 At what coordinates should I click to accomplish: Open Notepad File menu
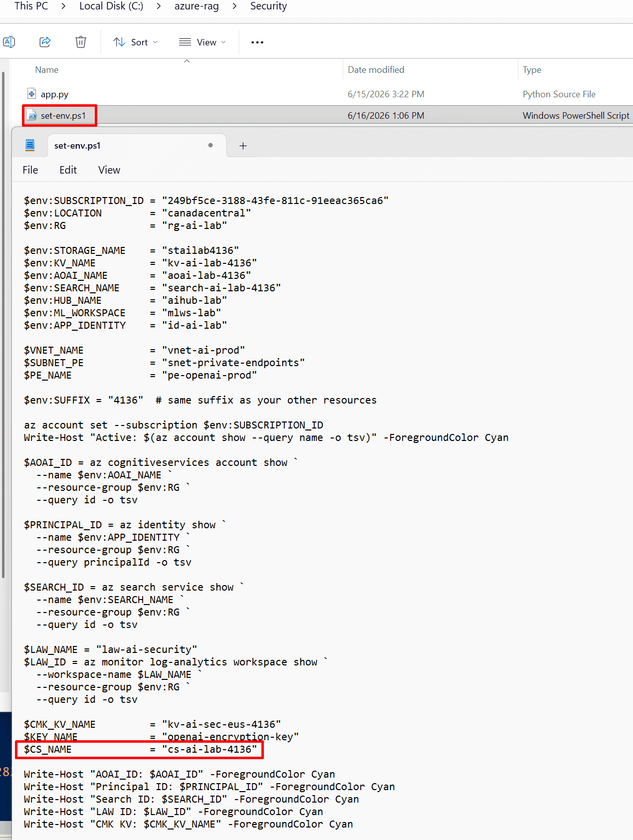point(30,170)
